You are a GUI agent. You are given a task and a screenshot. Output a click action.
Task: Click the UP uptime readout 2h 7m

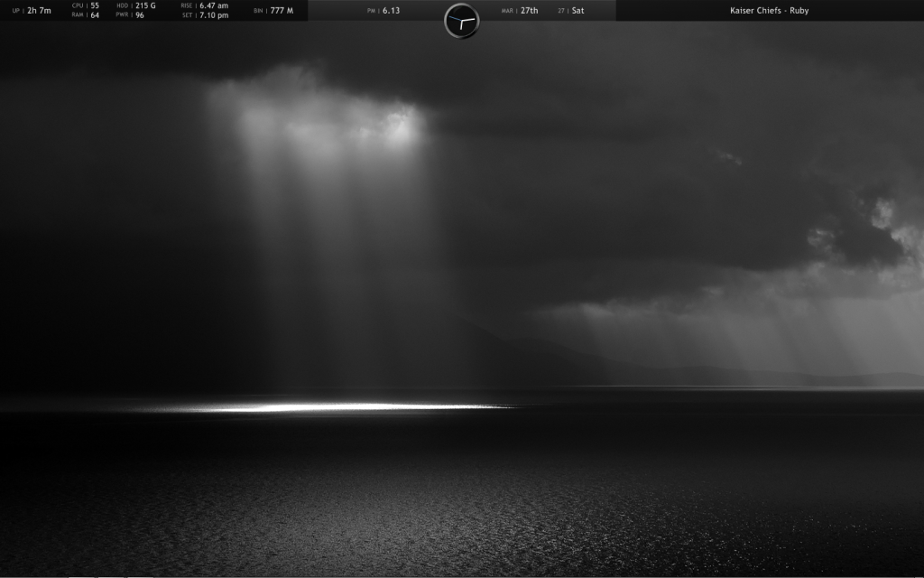point(39,11)
